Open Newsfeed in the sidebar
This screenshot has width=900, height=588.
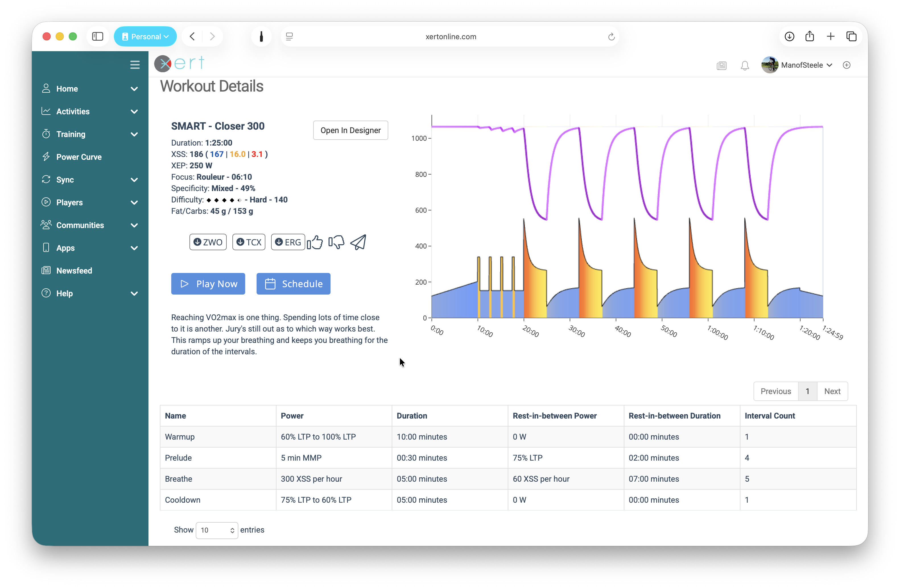(x=74, y=271)
